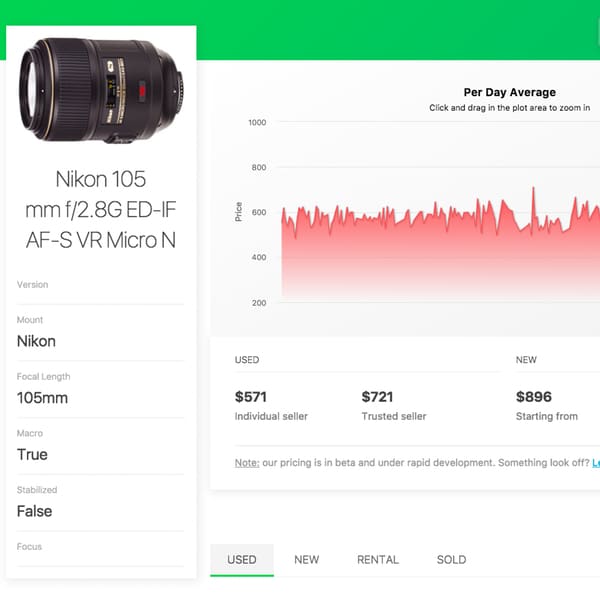This screenshot has height=600, width=600.
Task: Click the Focus field label
Action: pos(30,547)
